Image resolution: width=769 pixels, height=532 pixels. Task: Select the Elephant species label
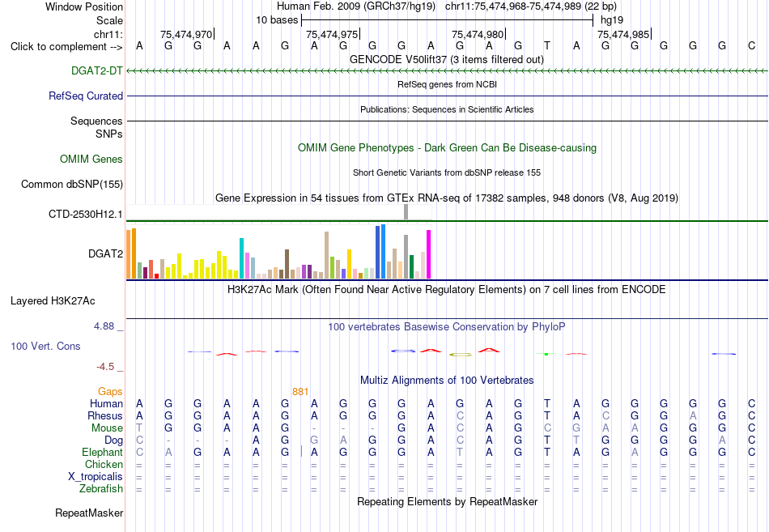[x=102, y=452]
